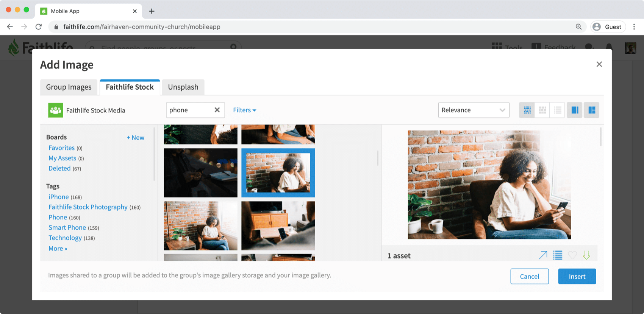Clear the phone search text
The height and width of the screenshot is (314, 644).
tap(217, 110)
